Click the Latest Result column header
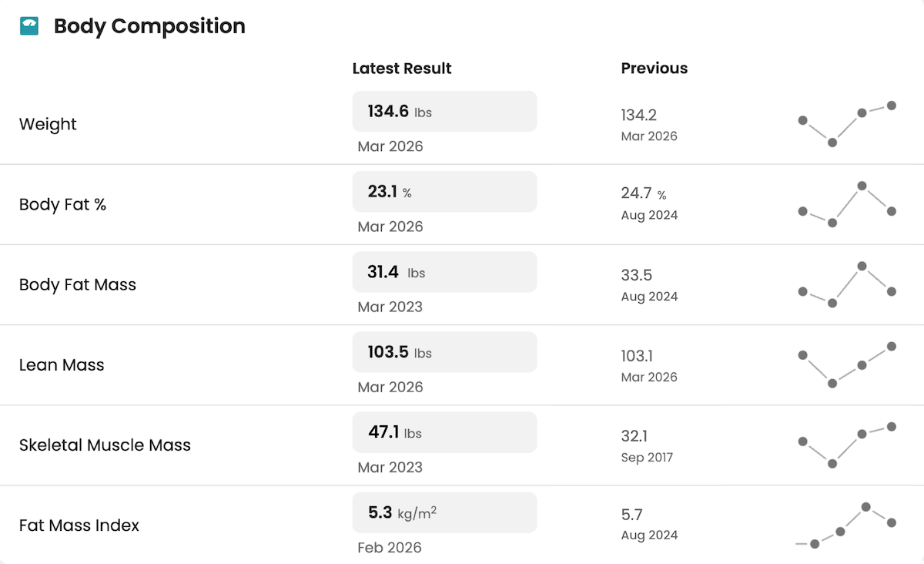 [x=402, y=68]
